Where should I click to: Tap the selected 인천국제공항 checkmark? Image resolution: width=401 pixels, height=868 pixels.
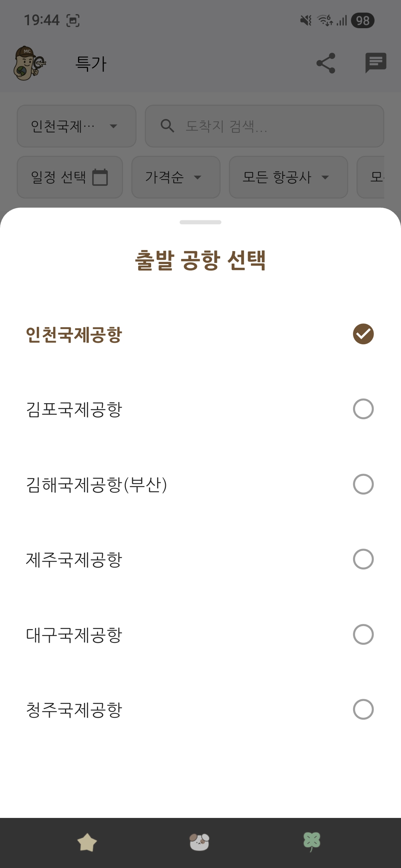(363, 334)
